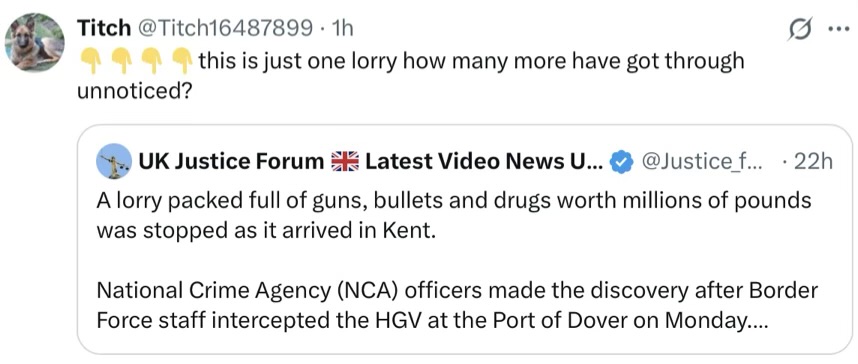Open the @Titch16487899 handle

(224, 28)
